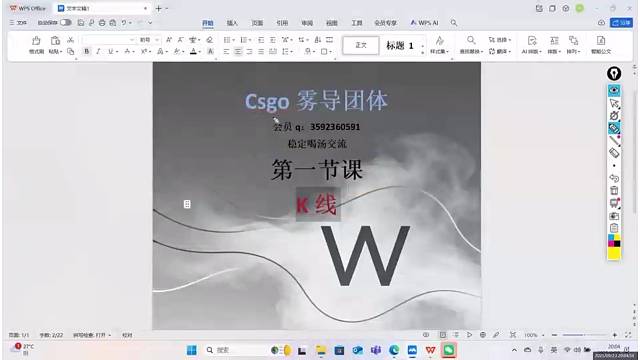Click the Print icon in quick toolbar

pyautogui.click(x=102, y=23)
